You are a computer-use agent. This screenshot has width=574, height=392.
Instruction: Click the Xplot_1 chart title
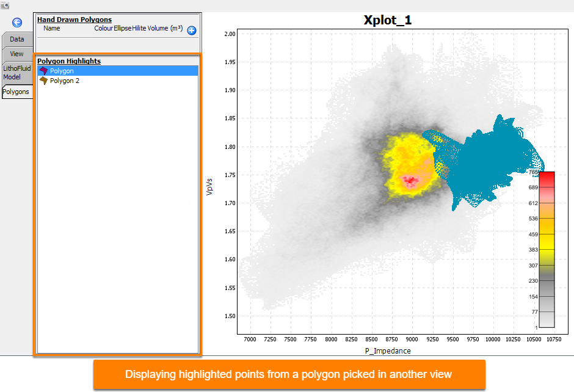pos(388,20)
